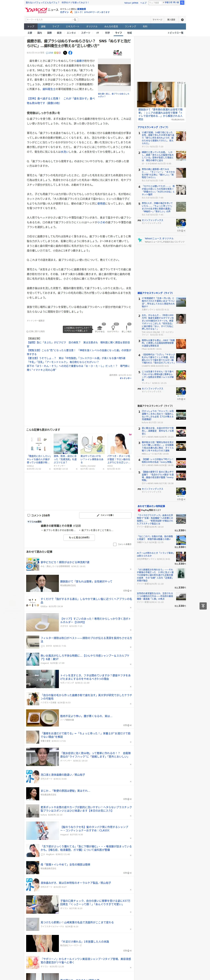210x980 pixels.
Task: Open トピックス一覧 link
Action: [175, 33]
